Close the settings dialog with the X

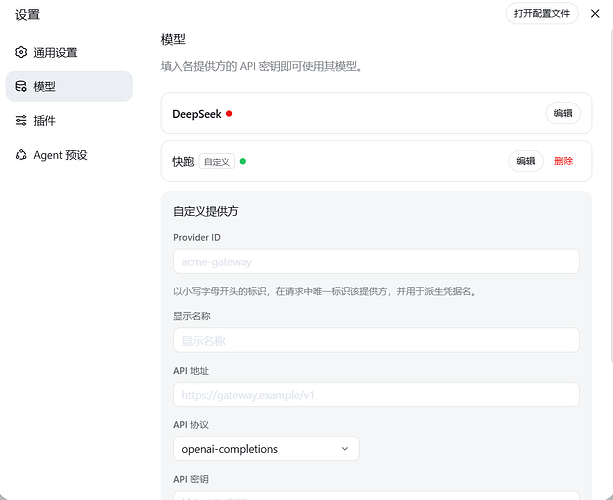tap(595, 14)
